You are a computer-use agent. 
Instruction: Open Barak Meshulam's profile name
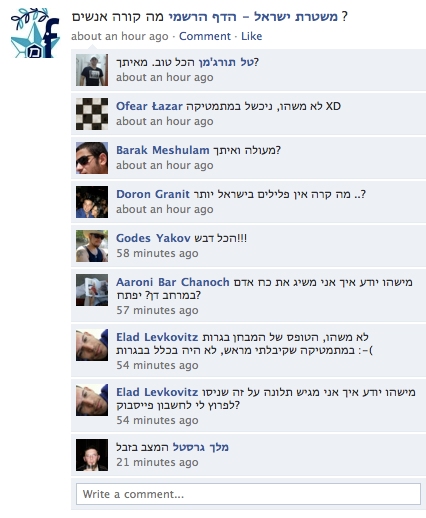point(163,150)
